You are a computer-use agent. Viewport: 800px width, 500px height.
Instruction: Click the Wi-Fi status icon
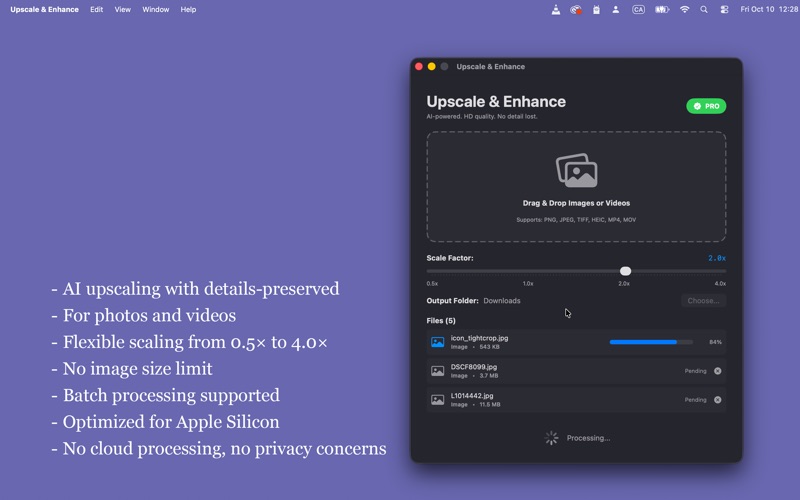point(684,9)
